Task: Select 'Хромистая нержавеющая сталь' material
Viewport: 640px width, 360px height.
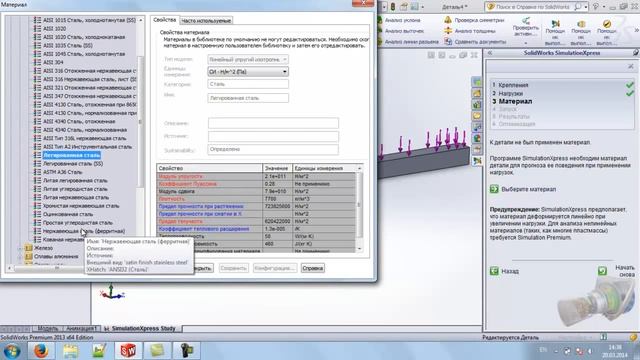Action: [81, 206]
